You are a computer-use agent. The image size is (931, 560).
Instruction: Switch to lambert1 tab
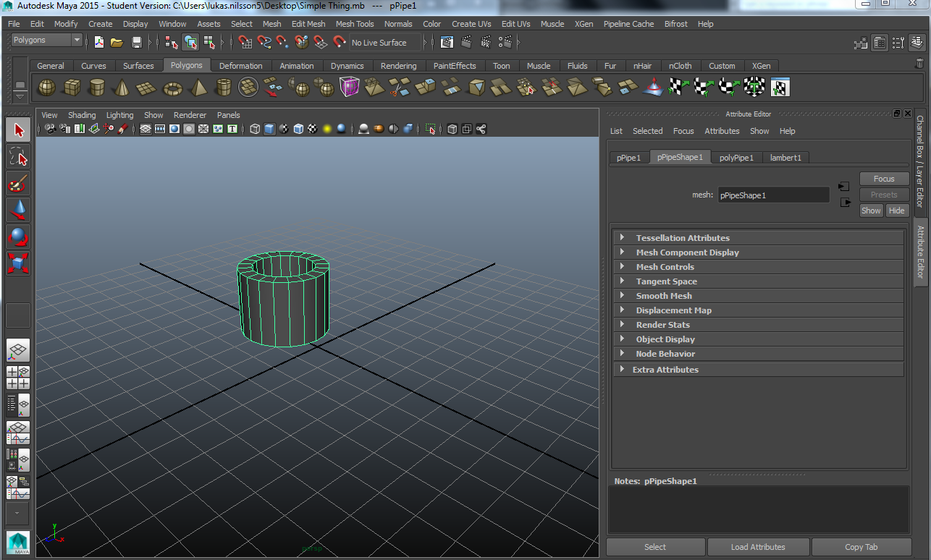(x=785, y=157)
